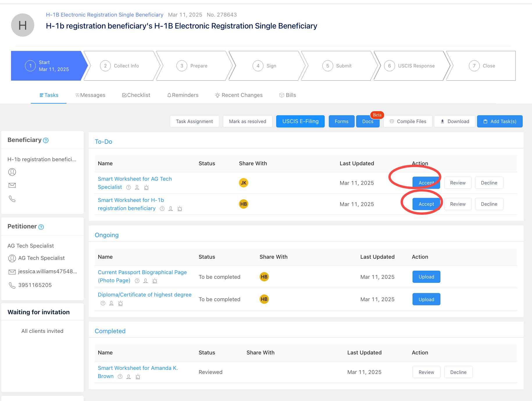Click person icon beside Current Passport task
This screenshot has width=532, height=401.
146,281
